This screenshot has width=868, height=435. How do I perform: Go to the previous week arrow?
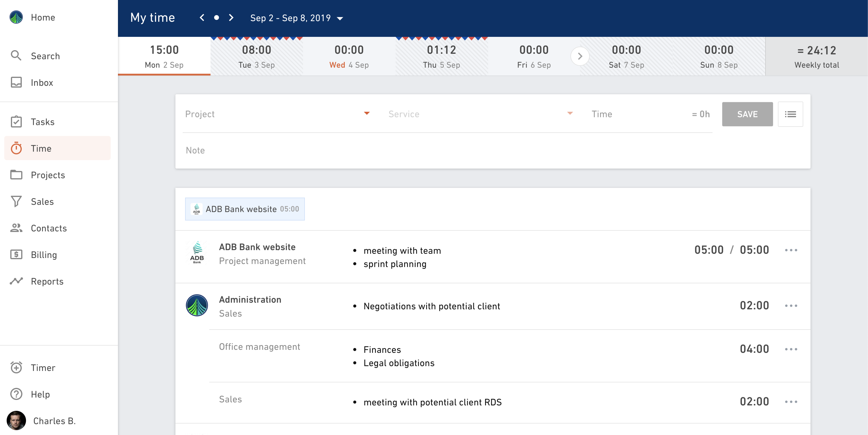(x=202, y=18)
